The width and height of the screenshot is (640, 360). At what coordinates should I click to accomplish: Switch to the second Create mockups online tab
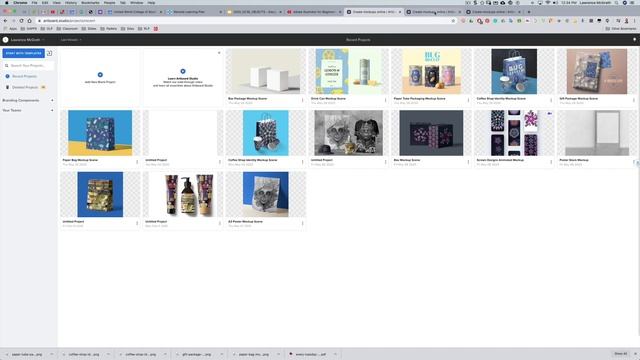coord(433,12)
